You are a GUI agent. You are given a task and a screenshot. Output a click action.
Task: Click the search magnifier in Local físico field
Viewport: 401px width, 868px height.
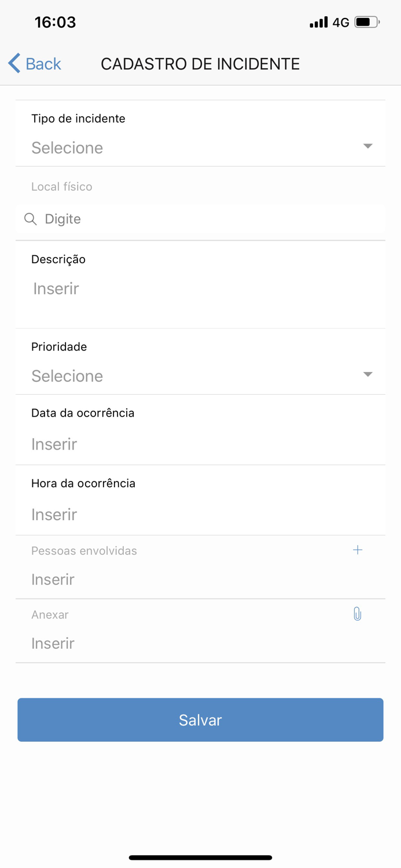point(30,219)
